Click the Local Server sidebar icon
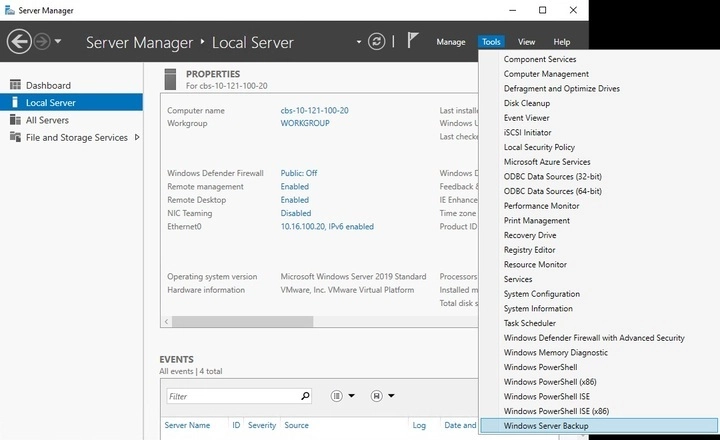720x440 pixels. coord(15,102)
